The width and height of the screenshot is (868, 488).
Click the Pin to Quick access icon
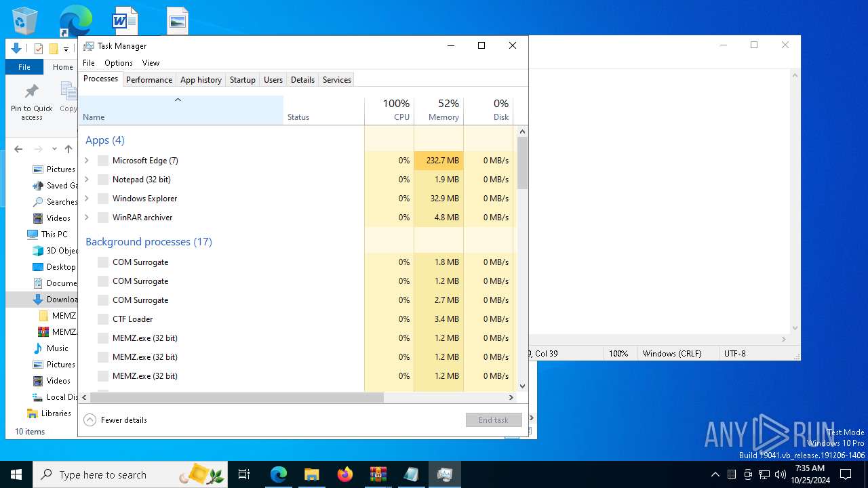[x=31, y=91]
